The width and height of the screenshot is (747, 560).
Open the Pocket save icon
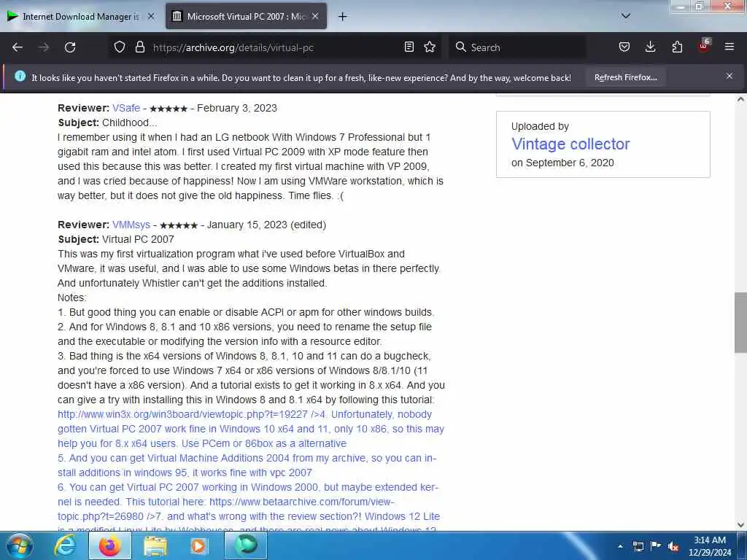(624, 47)
